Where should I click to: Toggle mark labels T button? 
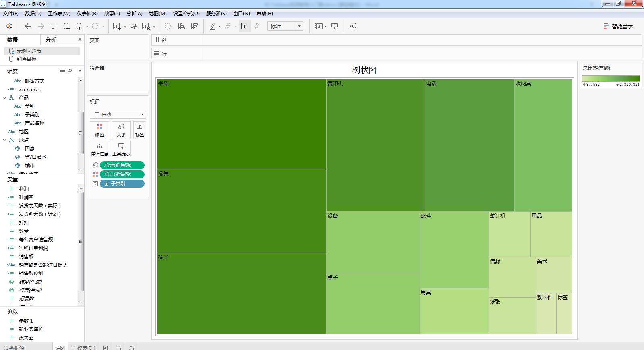coord(244,26)
